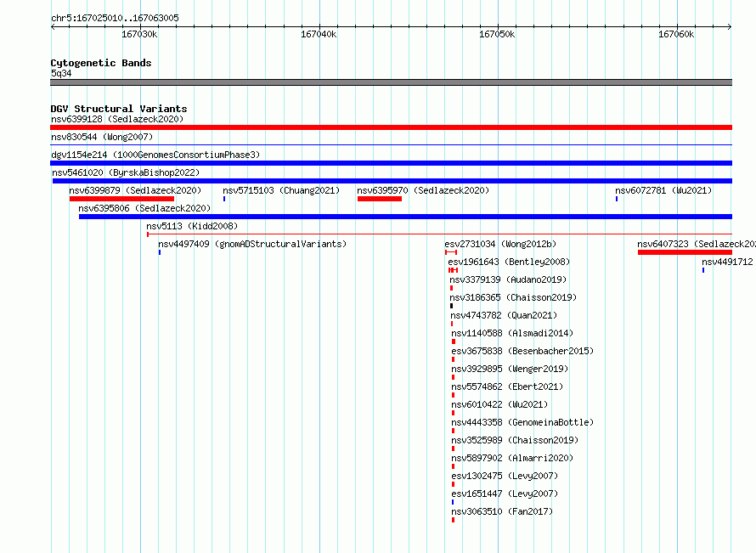Open the nsv830544 (Wong2007) variant label
Image resolution: width=756 pixels, height=553 pixels.
[x=102, y=137]
